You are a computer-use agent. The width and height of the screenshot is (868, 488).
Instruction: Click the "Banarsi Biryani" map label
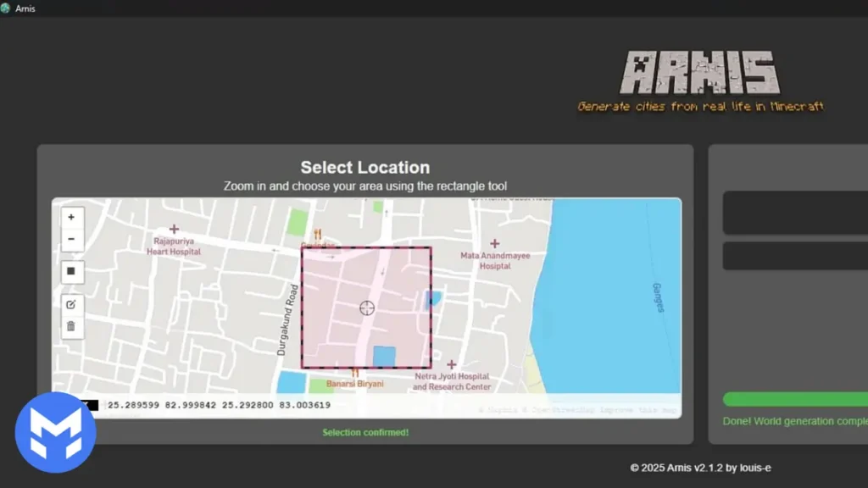(355, 384)
